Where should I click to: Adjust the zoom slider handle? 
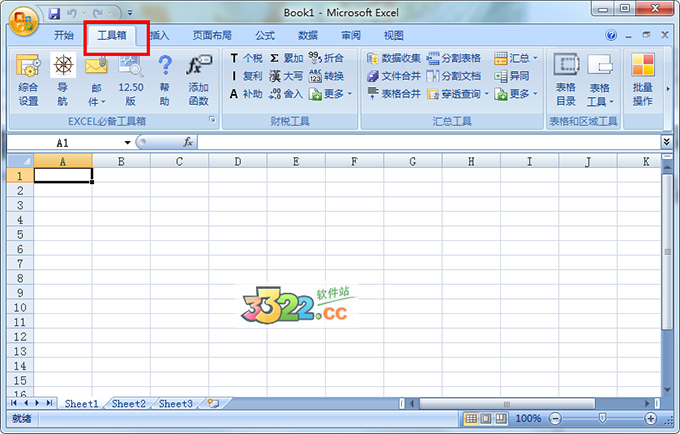[602, 418]
